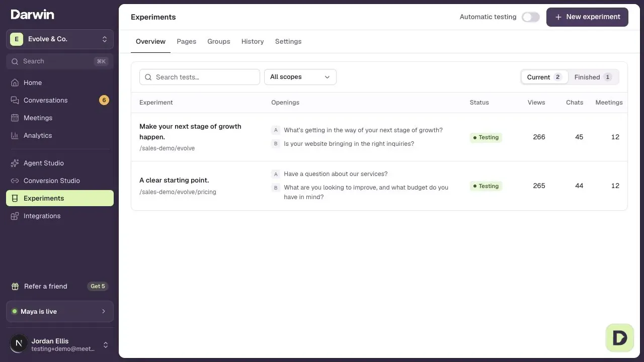
Task: Click opening 'Is your website bringing in the right inquiries?'
Action: (x=349, y=144)
